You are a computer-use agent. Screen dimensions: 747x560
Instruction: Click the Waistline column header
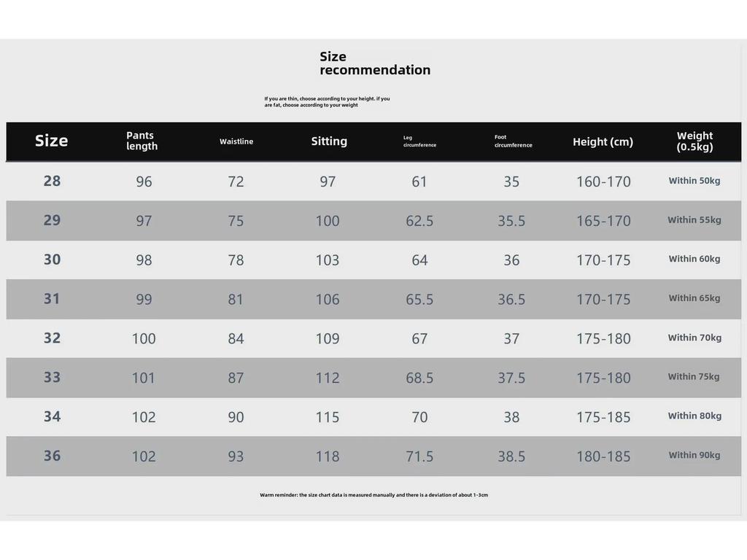point(236,141)
